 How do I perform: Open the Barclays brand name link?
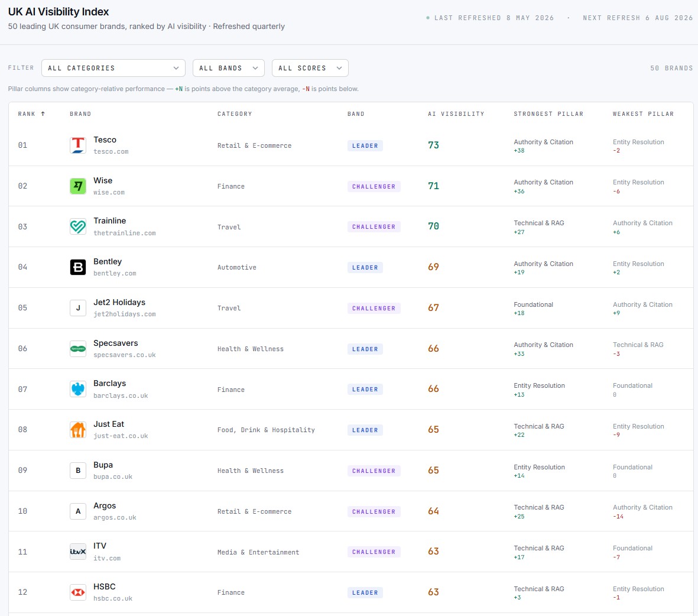(x=110, y=384)
